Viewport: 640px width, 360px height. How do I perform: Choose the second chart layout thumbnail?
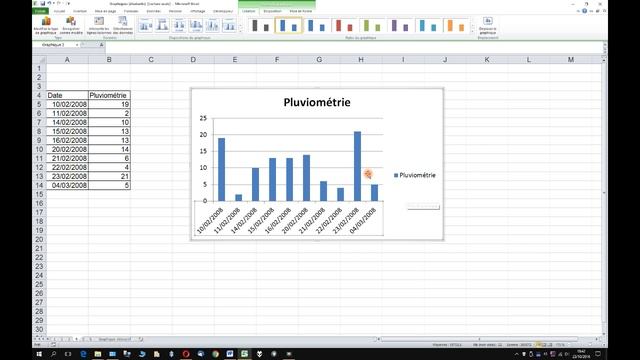[162, 25]
